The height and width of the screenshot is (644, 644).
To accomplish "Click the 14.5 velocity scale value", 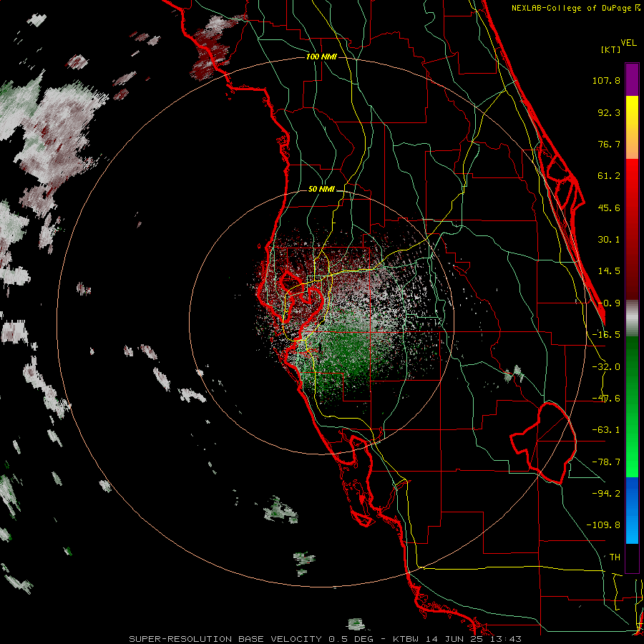I will (609, 271).
